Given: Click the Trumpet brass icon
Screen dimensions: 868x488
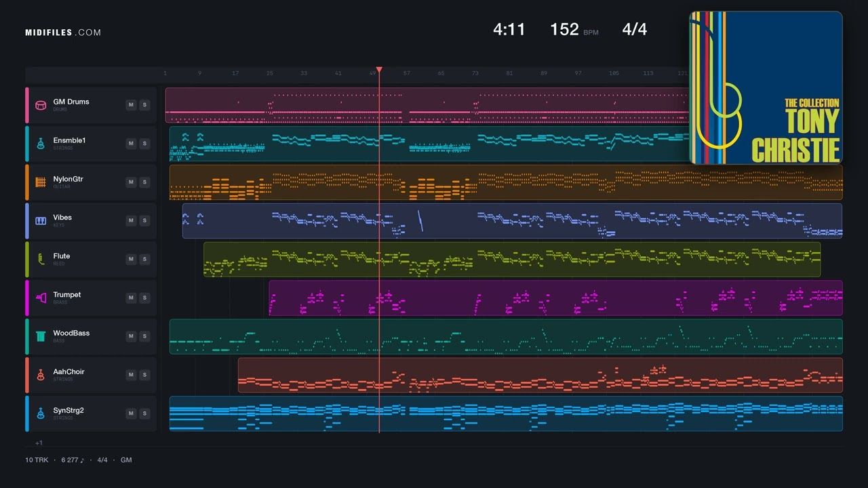Looking at the screenshot, I should [x=41, y=298].
